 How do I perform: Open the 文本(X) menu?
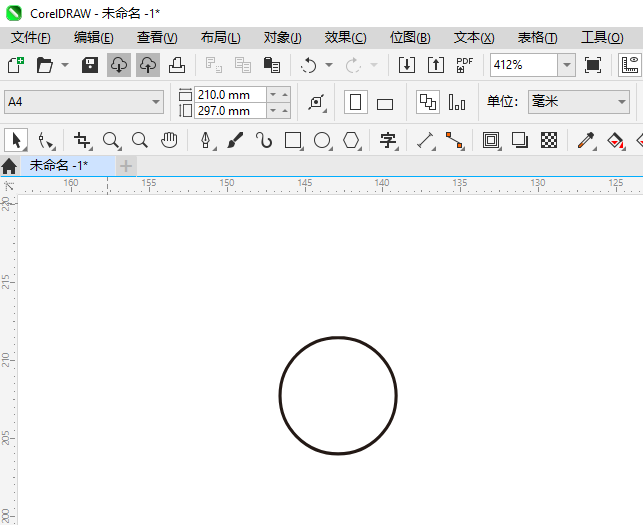tap(474, 38)
